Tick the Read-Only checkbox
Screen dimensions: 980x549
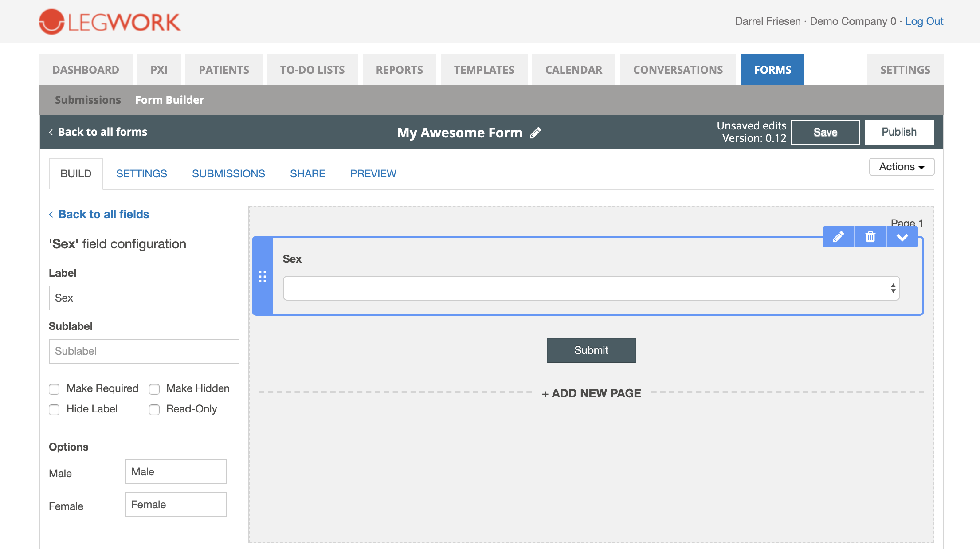[154, 409]
